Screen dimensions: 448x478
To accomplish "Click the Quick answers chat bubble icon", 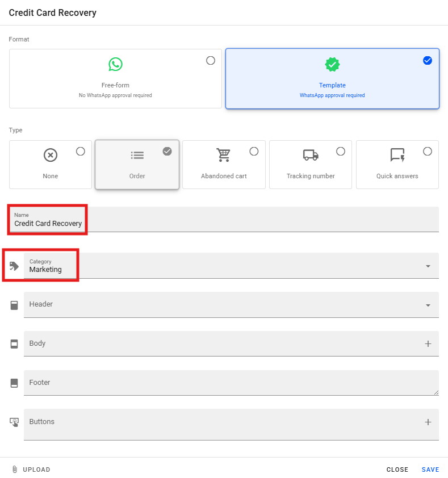I will (x=397, y=155).
